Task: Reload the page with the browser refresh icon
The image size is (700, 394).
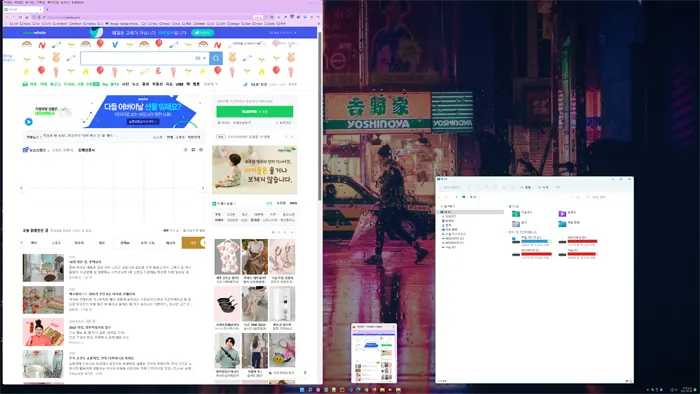Action: click(20, 17)
